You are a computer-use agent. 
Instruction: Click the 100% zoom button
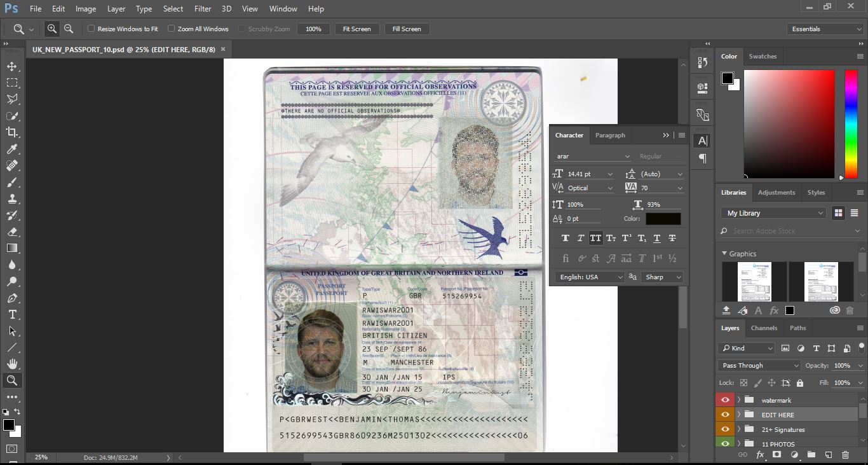[313, 29]
